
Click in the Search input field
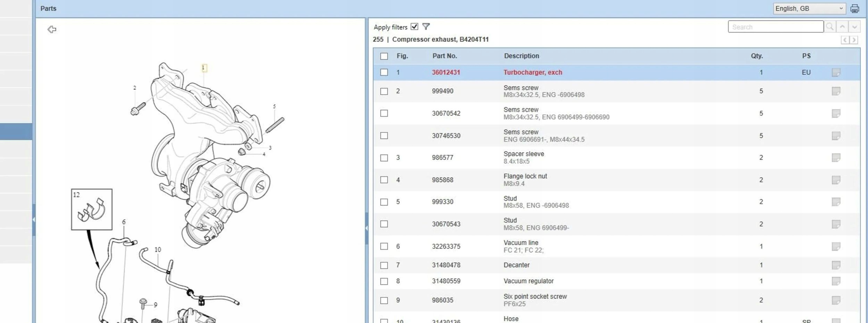point(775,27)
